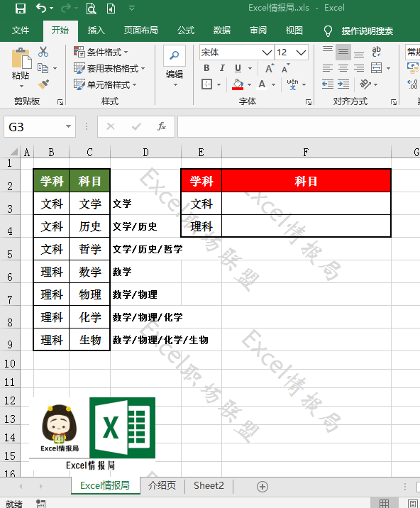Merge and center cells
The height and width of the screenshot is (508, 420).
click(376, 68)
